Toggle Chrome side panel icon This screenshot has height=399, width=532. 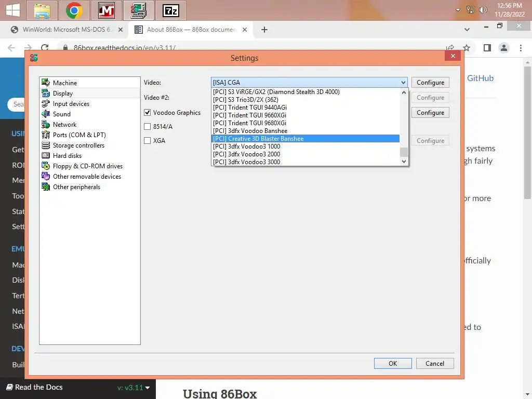[x=487, y=48]
